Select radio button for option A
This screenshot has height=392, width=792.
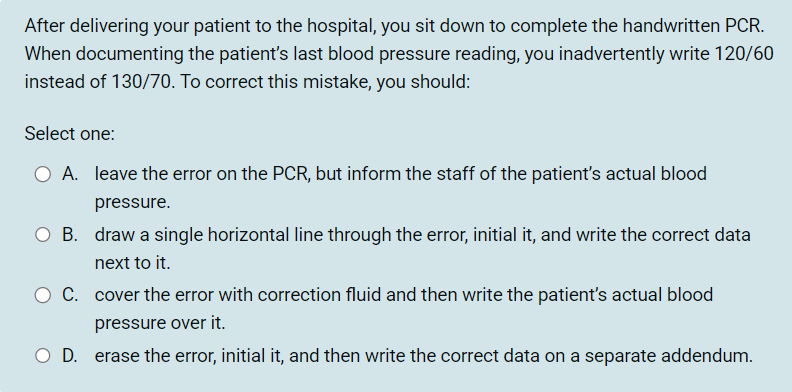42,174
